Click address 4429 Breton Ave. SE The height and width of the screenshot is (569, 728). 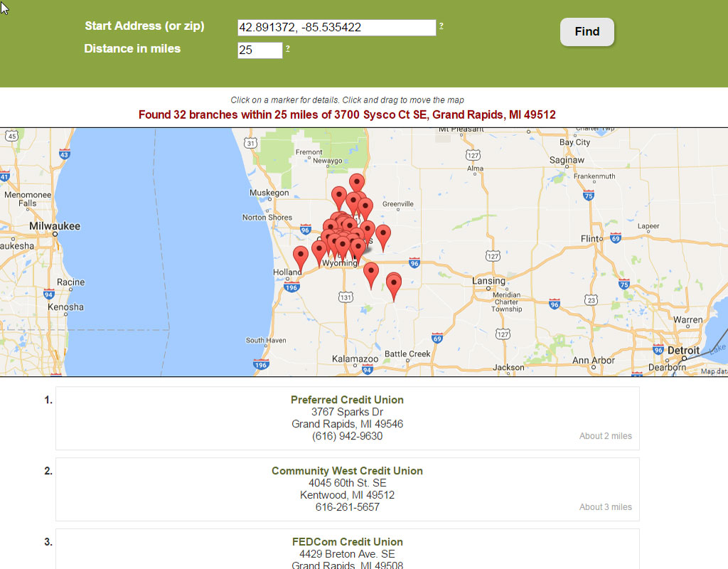point(347,553)
